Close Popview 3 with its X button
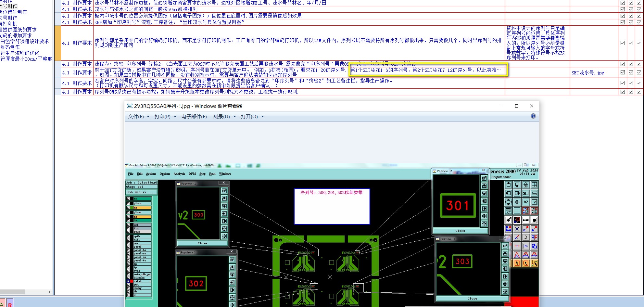This screenshot has height=307, width=644. click(232, 251)
